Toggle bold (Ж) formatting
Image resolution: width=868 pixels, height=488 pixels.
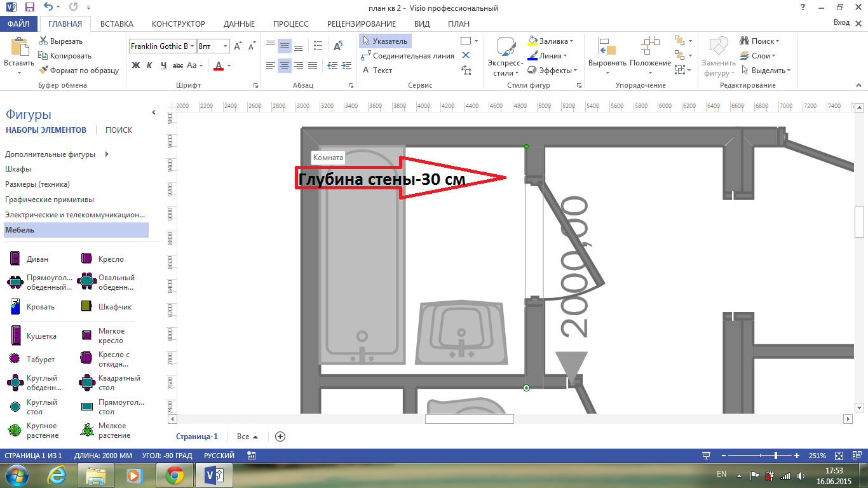(135, 65)
